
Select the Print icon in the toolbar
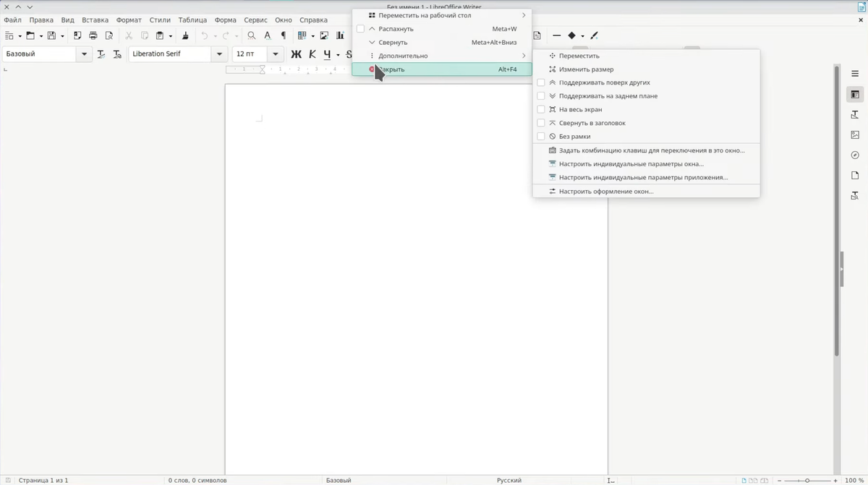click(x=93, y=35)
